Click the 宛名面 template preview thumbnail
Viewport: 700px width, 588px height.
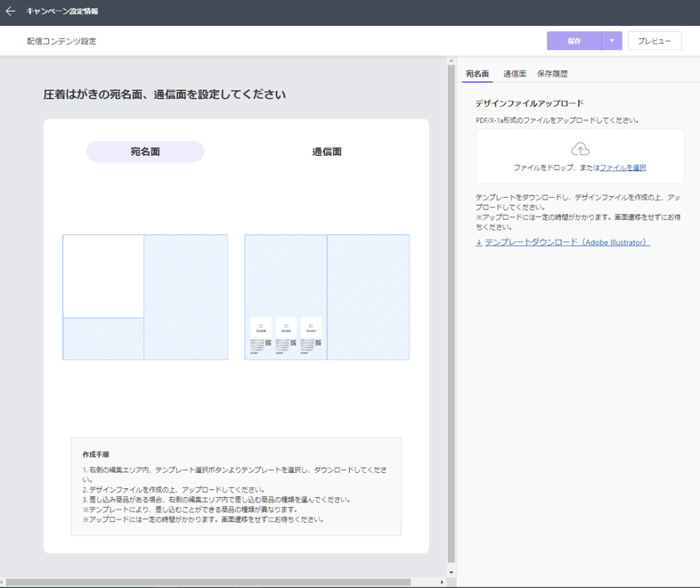coord(145,297)
